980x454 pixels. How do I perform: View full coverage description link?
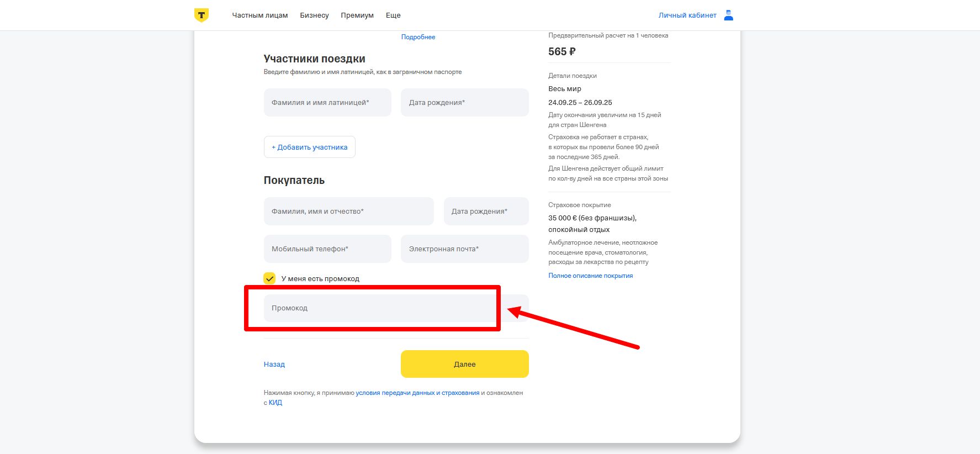point(590,275)
